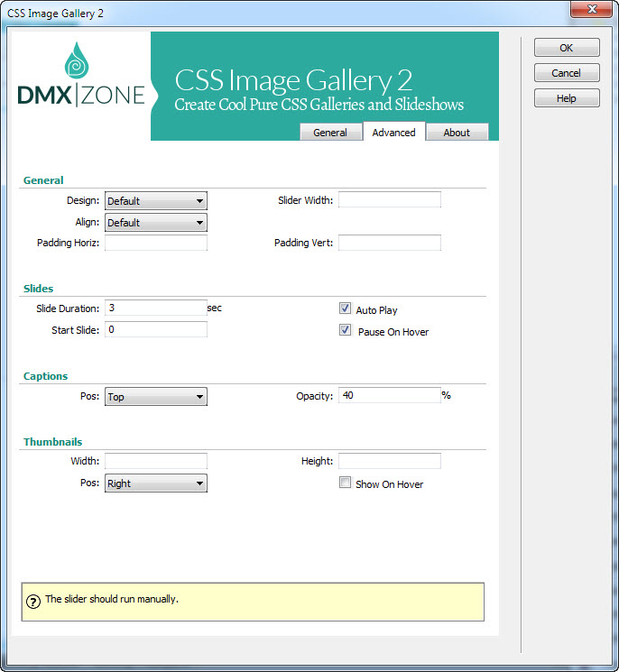Click the Start Slide field
Image resolution: width=619 pixels, height=672 pixels.
[x=156, y=329]
